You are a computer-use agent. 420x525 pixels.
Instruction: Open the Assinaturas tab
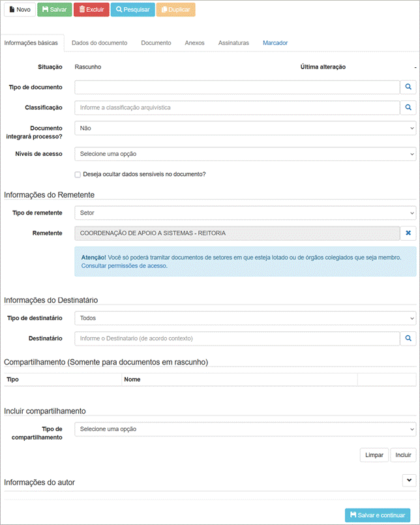(233, 43)
